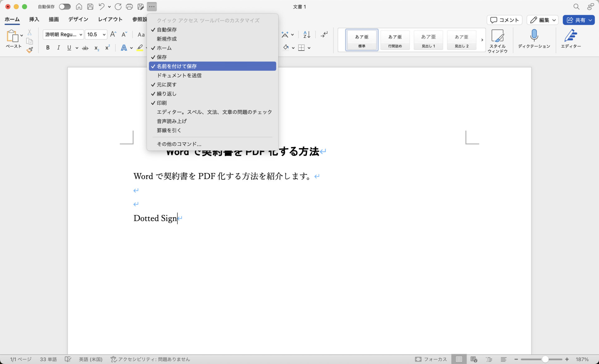Open the 共有 share dropdown
This screenshot has height=364, width=599.
coord(579,20)
